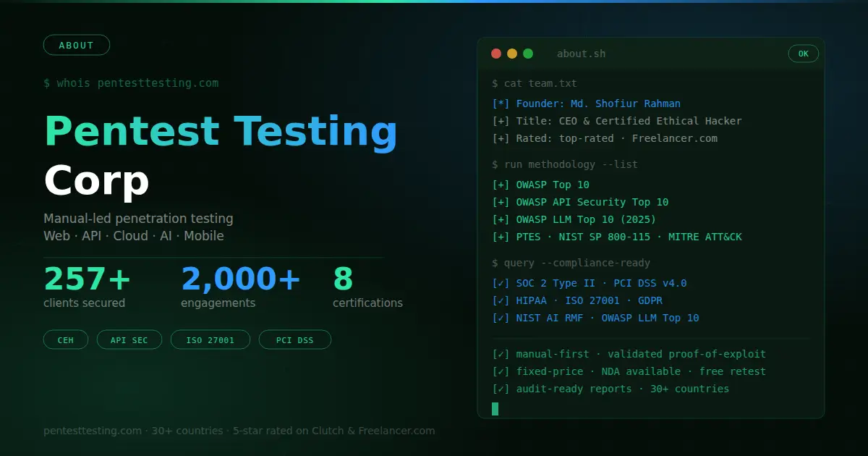Click 'audit-ready reports · 30+ countries' line
The width and height of the screenshot is (868, 456).
coord(610,389)
